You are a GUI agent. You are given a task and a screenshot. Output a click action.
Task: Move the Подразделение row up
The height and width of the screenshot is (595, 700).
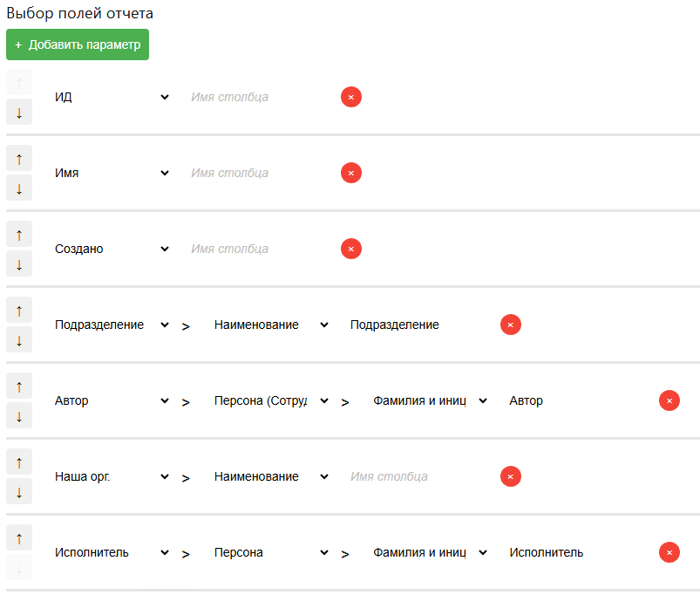[19, 310]
